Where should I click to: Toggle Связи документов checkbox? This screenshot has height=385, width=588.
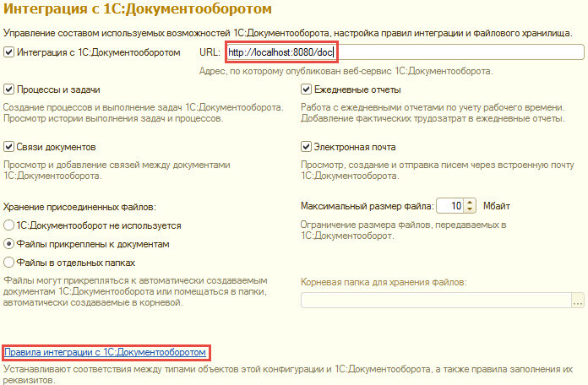pyautogui.click(x=8, y=147)
